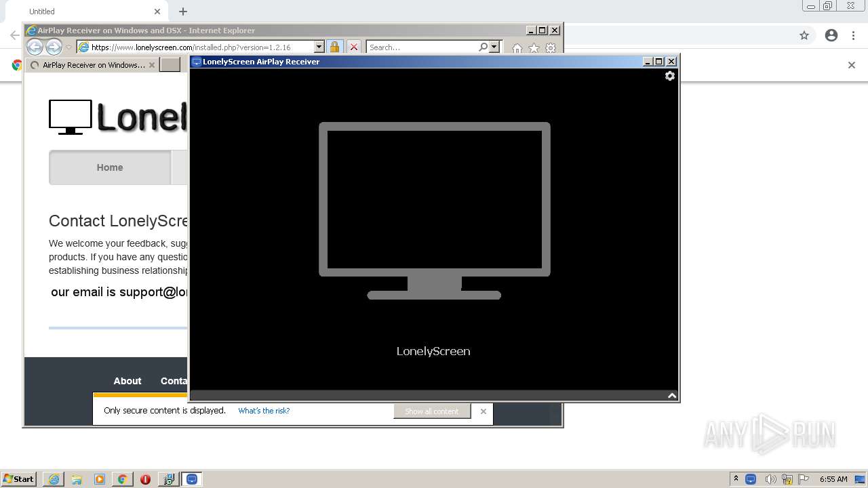Click IE search magnifier icon
This screenshot has height=488, width=868.
pos(483,47)
